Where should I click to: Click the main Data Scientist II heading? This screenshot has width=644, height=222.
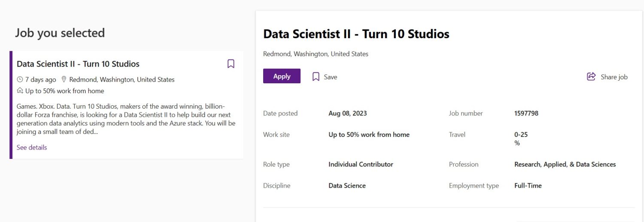356,34
